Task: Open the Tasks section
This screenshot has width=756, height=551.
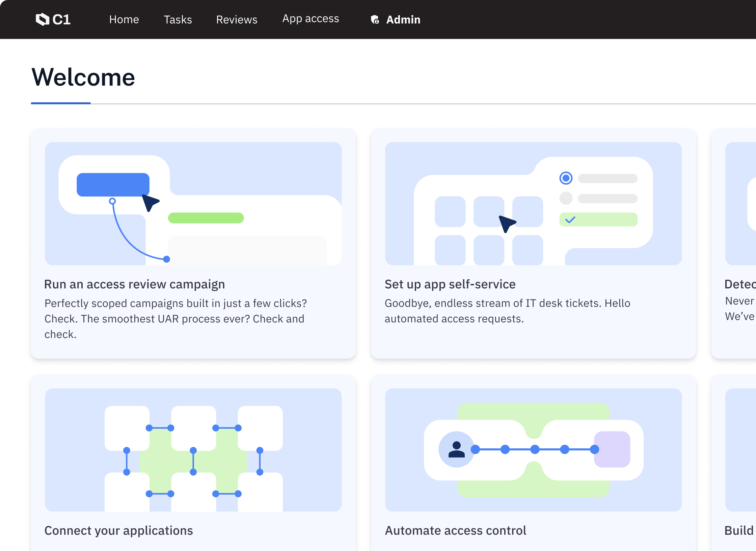Action: tap(178, 19)
